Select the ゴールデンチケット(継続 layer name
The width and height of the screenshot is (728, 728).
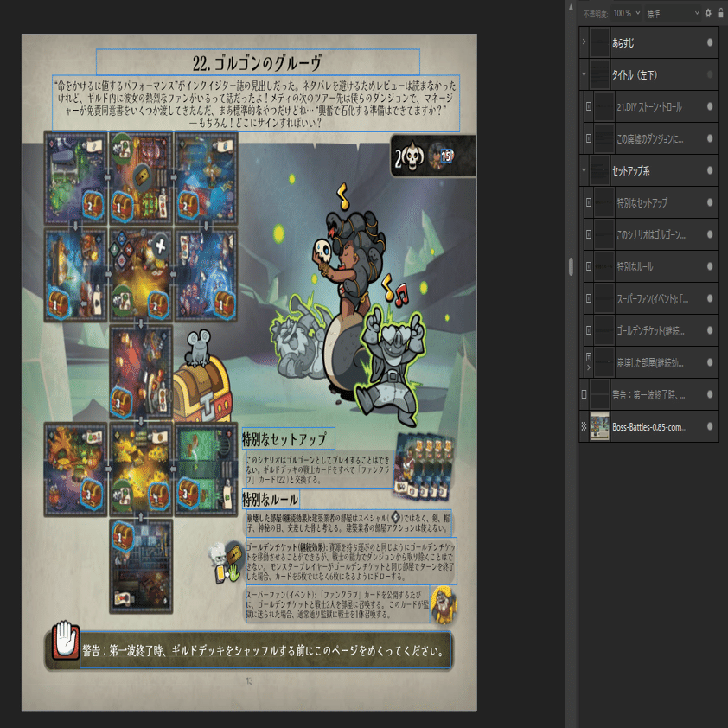tap(650, 331)
